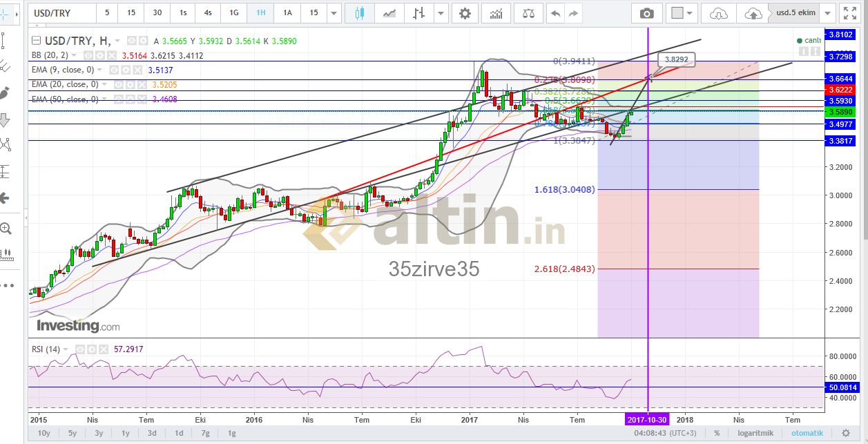Enable percentage scale at bottom bar
This screenshot has width=868, height=444.
pyautogui.click(x=717, y=433)
